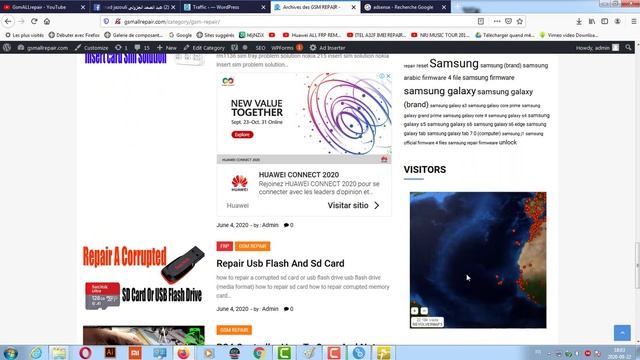Select the GSM REPAIR tag above Repair Usb post

click(252, 246)
